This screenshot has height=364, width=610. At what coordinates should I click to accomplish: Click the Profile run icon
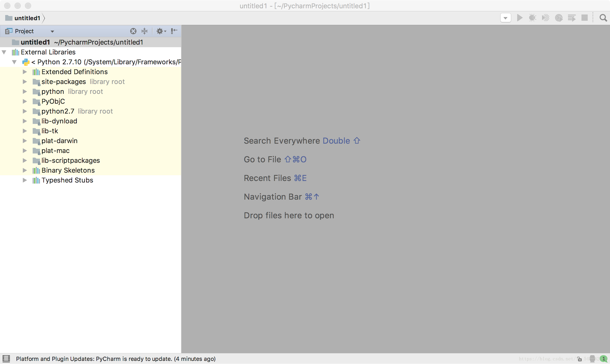(x=559, y=18)
